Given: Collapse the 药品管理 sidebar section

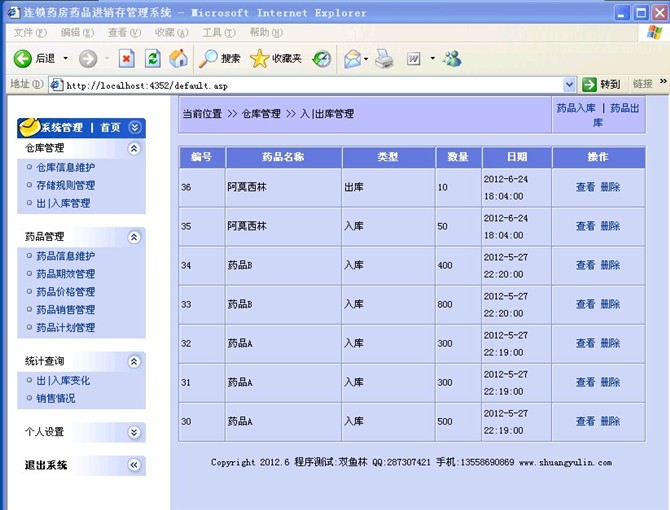Looking at the screenshot, I should (x=134, y=237).
